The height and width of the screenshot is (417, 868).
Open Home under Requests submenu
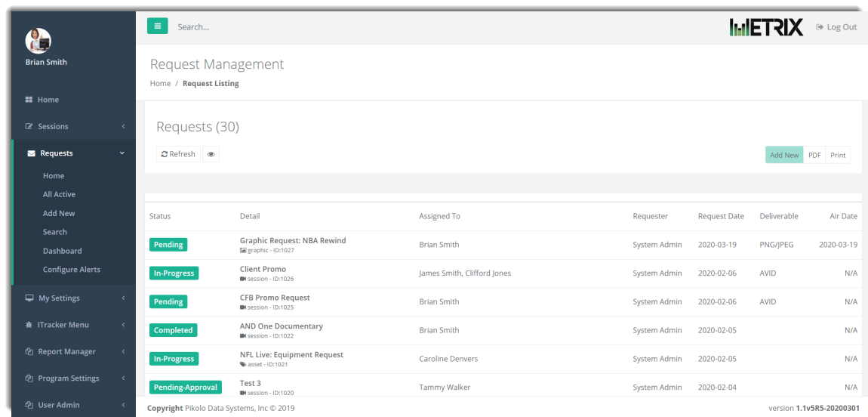pos(54,175)
